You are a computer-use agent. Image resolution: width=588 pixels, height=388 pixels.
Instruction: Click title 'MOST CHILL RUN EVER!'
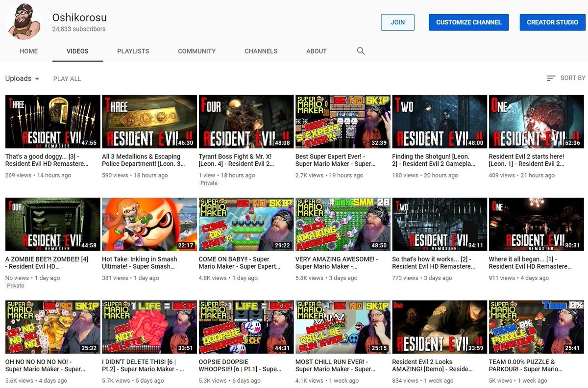(336, 365)
